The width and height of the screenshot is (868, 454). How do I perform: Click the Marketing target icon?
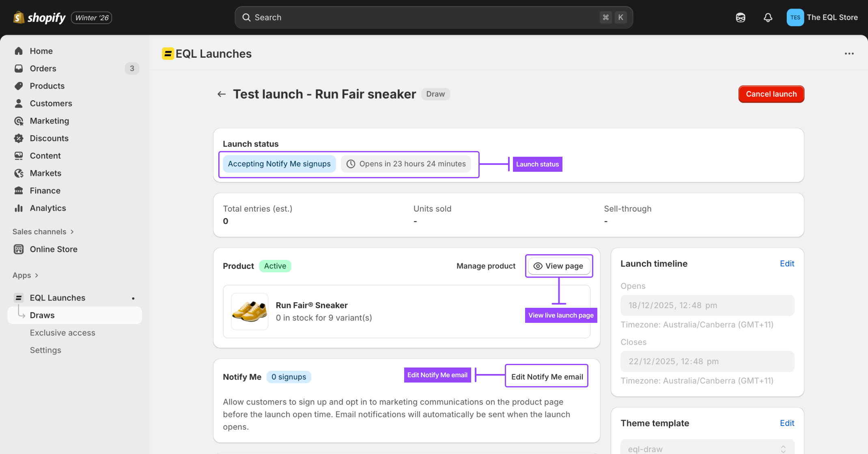19,121
